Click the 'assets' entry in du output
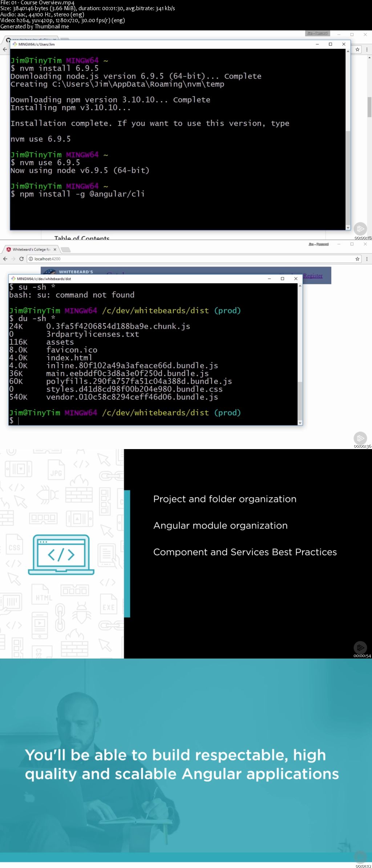Viewport: 372px width, 868px height. (60, 342)
